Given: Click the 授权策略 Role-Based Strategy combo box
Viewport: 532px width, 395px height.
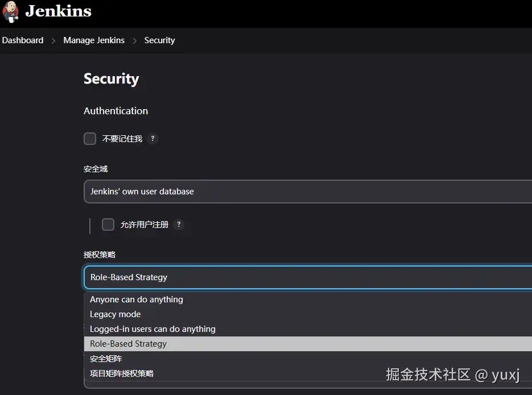Looking at the screenshot, I should (x=307, y=277).
